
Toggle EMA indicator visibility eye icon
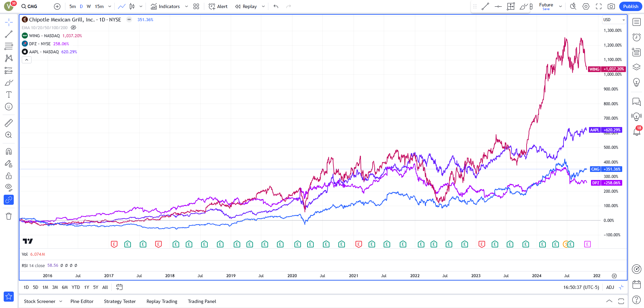click(73, 28)
